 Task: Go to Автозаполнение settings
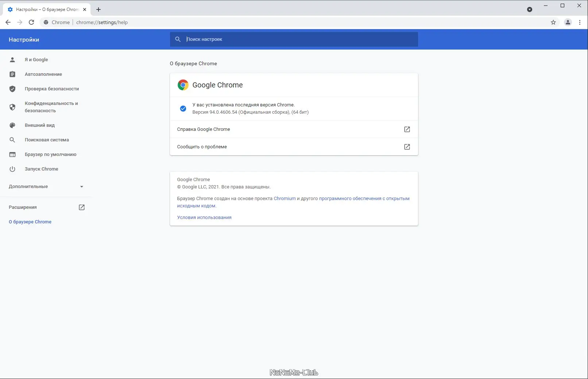pyautogui.click(x=43, y=74)
